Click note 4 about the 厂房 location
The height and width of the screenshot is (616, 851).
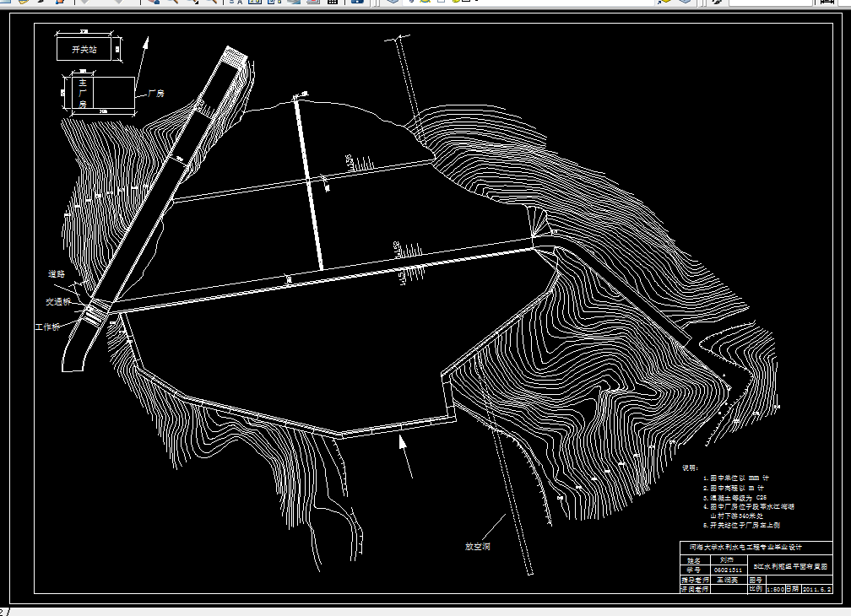(x=748, y=511)
